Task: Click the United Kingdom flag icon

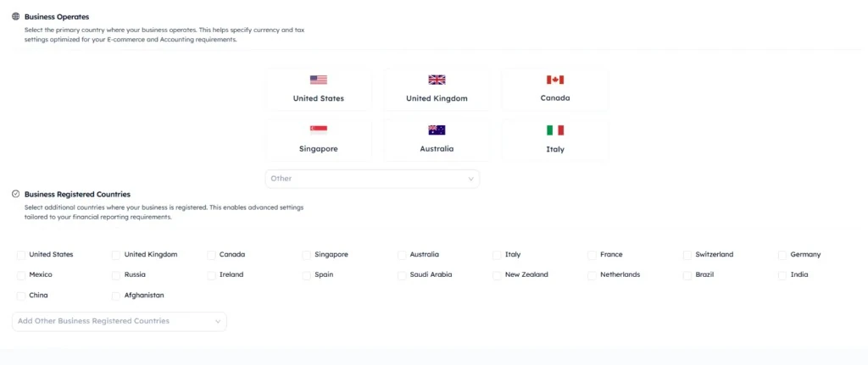Action: pos(437,80)
